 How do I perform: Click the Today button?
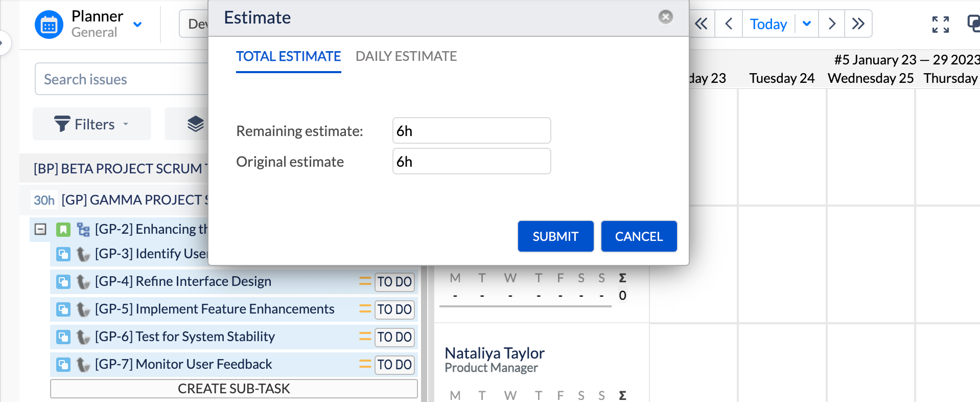pyautogui.click(x=768, y=24)
